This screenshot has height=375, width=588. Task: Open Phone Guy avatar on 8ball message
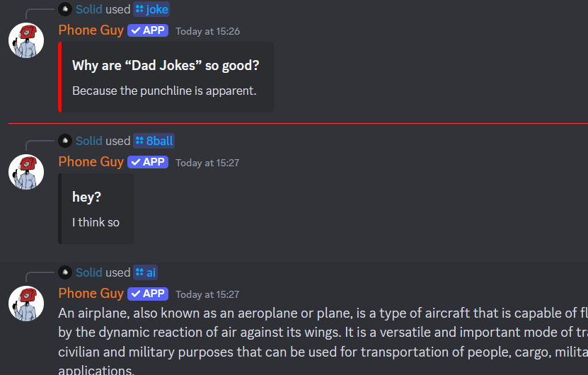coord(26,172)
